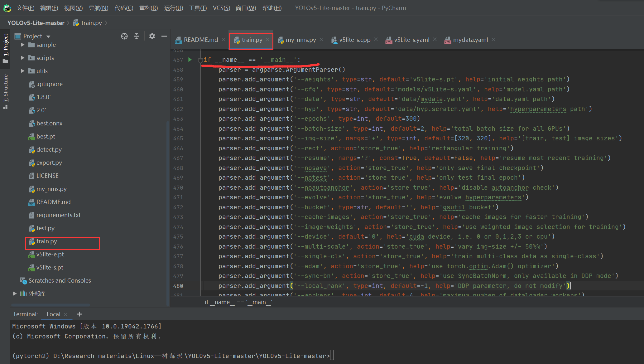Open the 编辑(E) menu

49,8
